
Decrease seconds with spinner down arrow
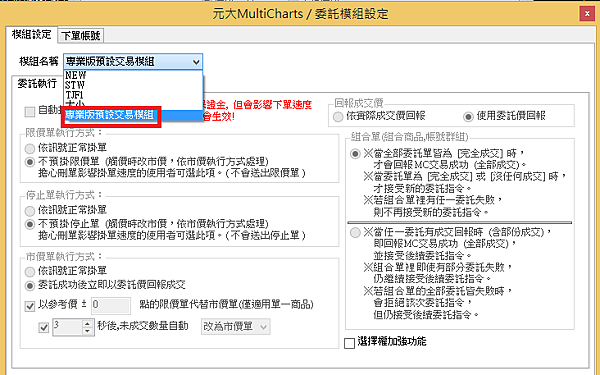click(x=88, y=331)
